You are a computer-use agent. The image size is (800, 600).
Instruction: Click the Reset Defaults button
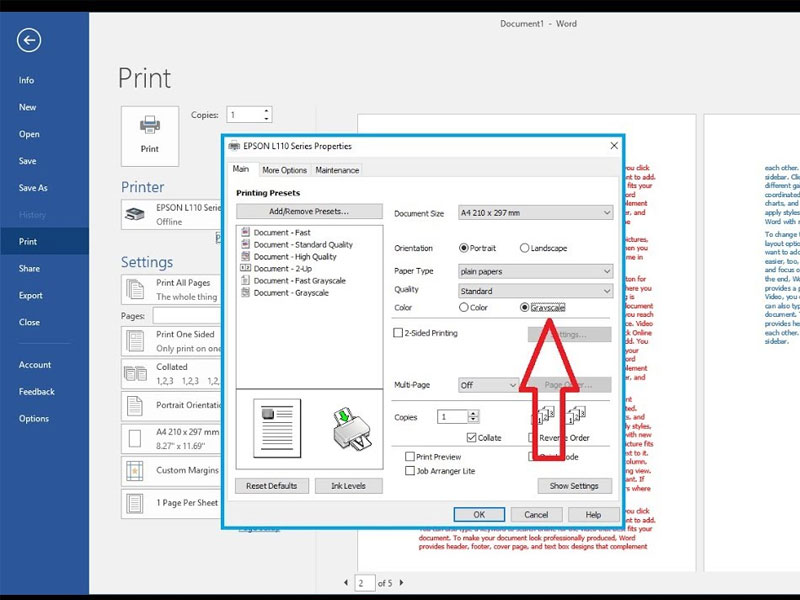click(271, 486)
